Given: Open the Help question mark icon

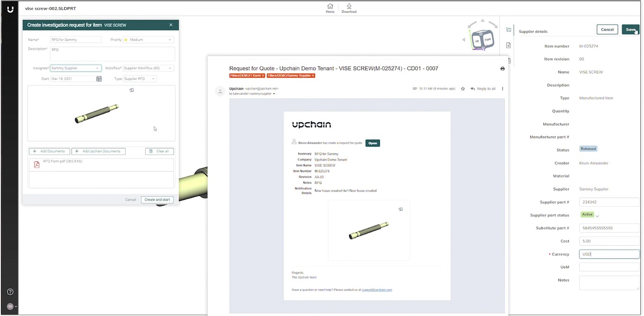Looking at the screenshot, I should [10, 292].
